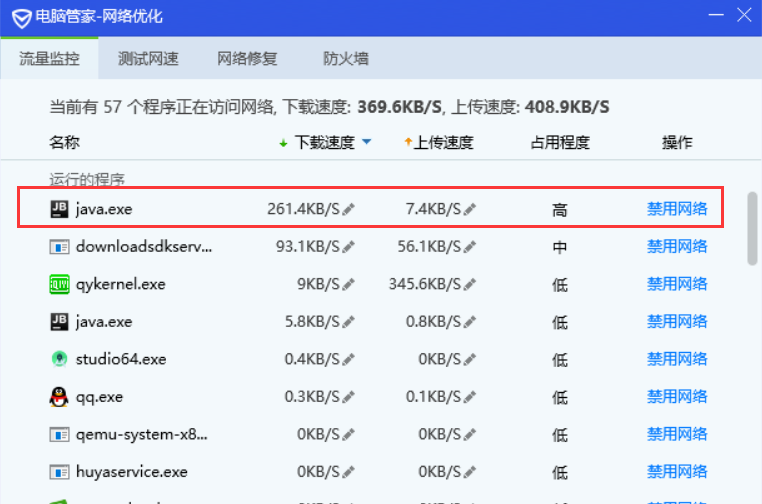Image resolution: width=762 pixels, height=504 pixels.
Task: Edit download limit pencil next to 5.8KB/S
Action: click(x=348, y=322)
